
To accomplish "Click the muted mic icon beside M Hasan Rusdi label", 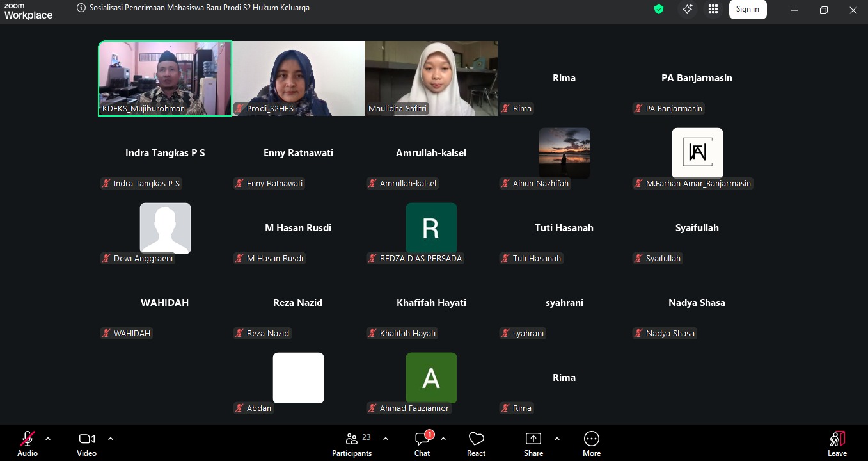I will pos(239,259).
